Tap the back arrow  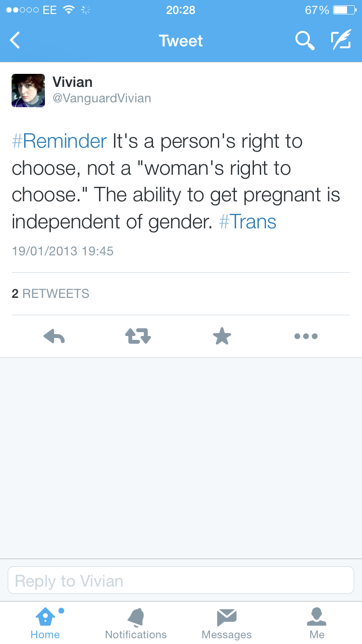pyautogui.click(x=15, y=41)
